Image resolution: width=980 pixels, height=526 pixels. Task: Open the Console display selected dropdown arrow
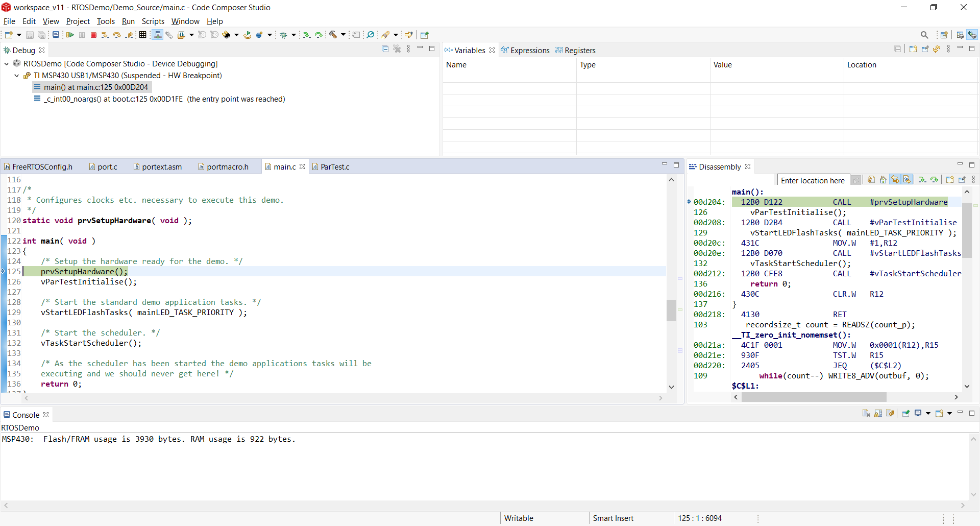(x=928, y=414)
